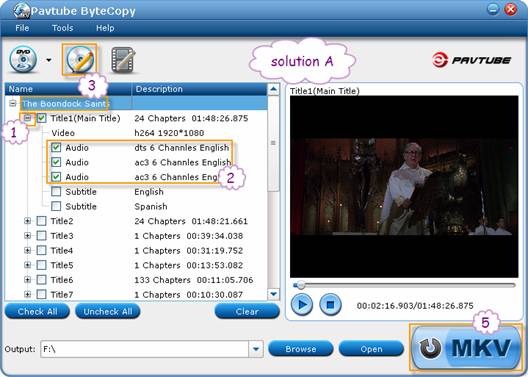Image resolution: width=528 pixels, height=377 pixels.
Task: Click the Pavtube brand logo
Action: (x=471, y=60)
